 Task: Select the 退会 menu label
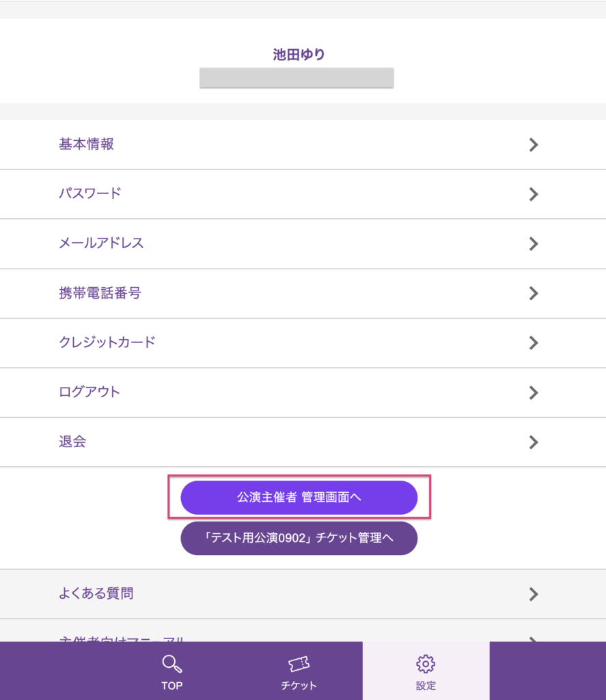point(72,442)
